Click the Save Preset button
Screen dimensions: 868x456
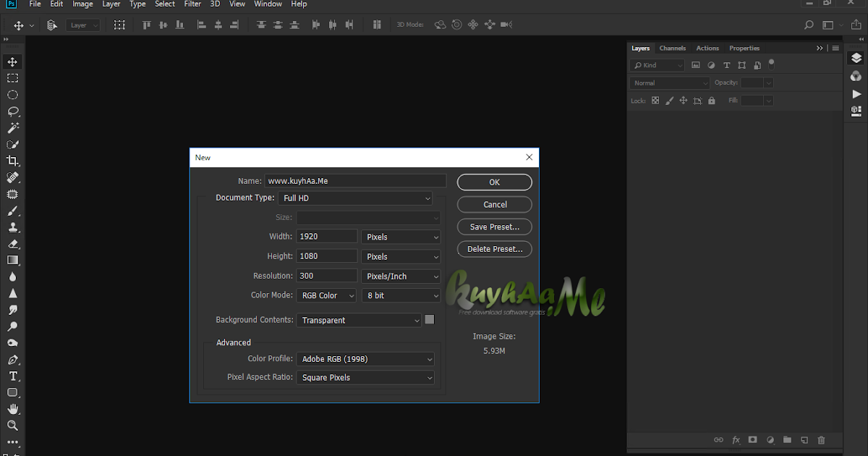coord(494,227)
